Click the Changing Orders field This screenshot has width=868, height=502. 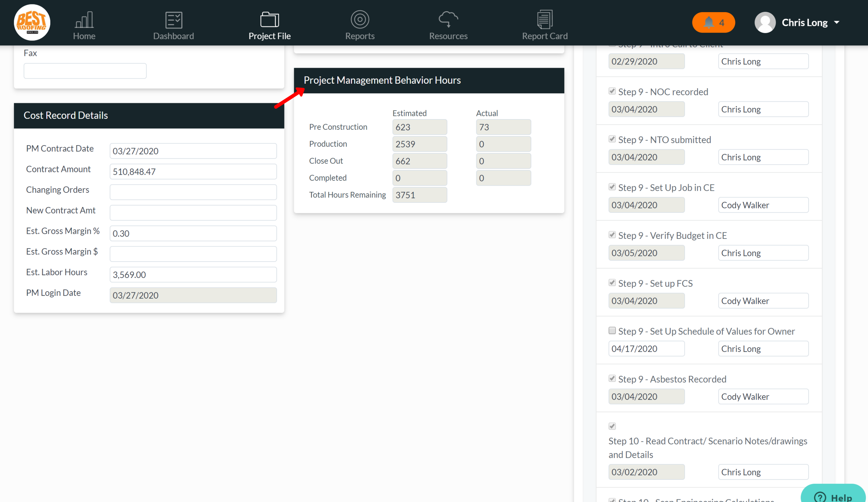[x=193, y=192]
